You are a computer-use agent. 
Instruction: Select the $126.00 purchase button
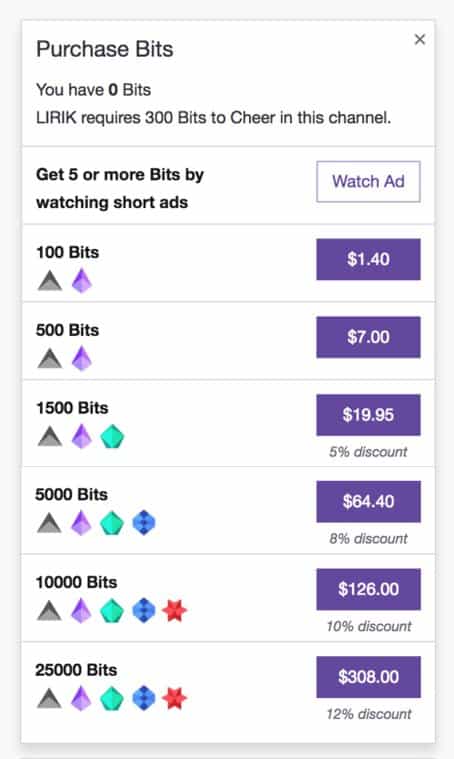(x=368, y=589)
